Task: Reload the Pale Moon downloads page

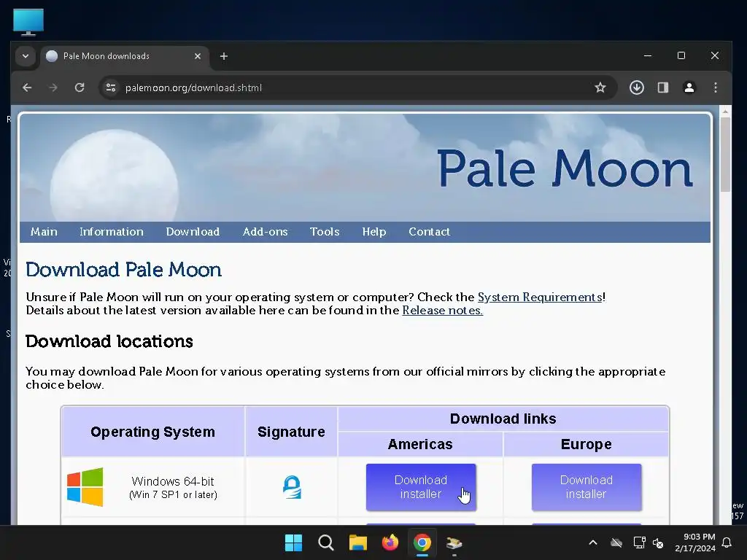Action: tap(80, 87)
